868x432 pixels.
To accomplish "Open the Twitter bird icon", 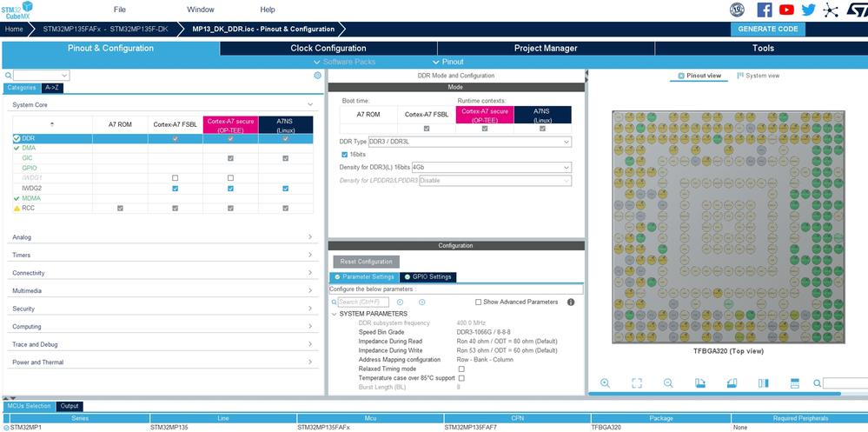I will point(809,10).
